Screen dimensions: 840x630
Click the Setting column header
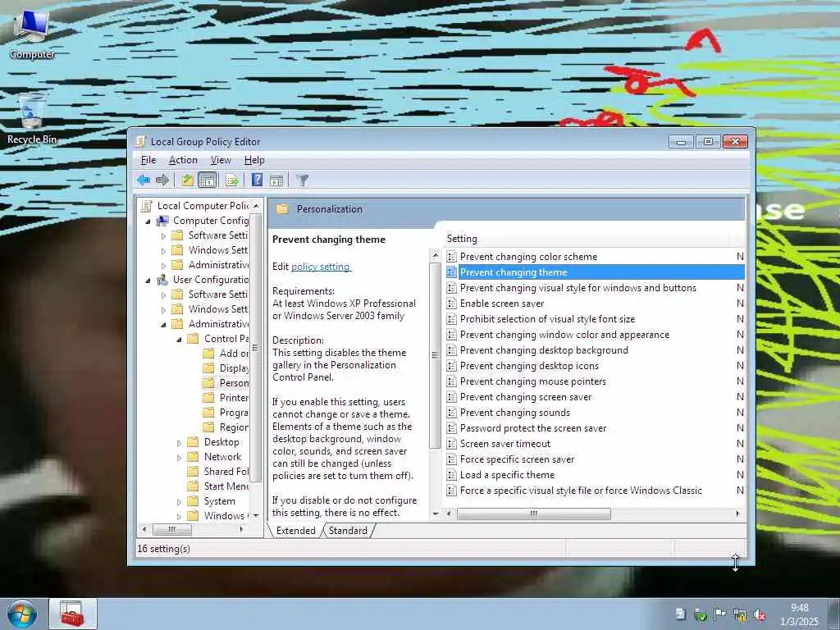pos(587,239)
